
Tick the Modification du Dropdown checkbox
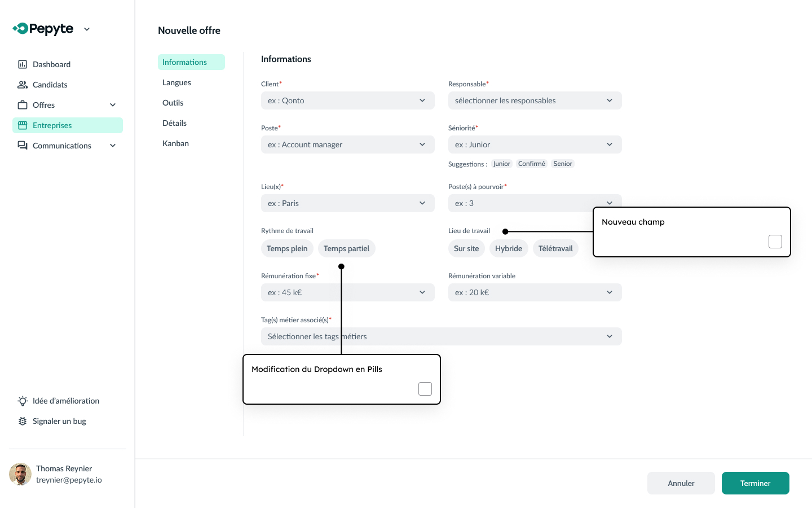(425, 389)
